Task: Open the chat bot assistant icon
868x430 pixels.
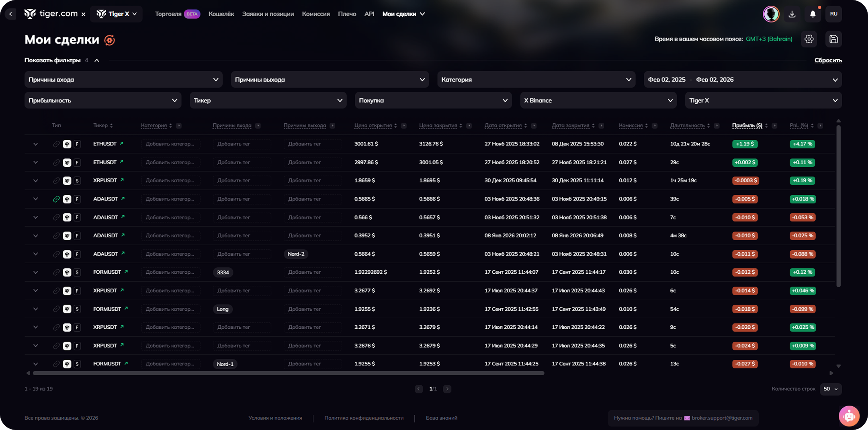Action: (849, 416)
